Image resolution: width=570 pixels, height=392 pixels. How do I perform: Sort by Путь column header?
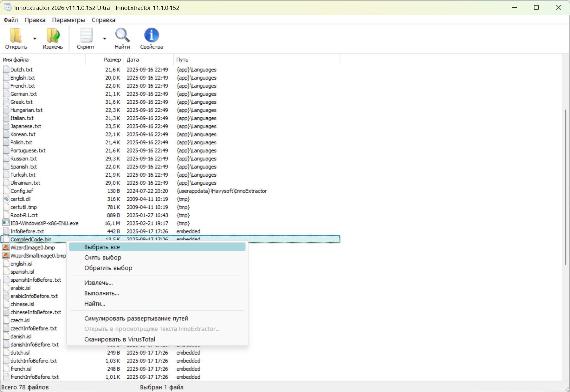coord(257,60)
